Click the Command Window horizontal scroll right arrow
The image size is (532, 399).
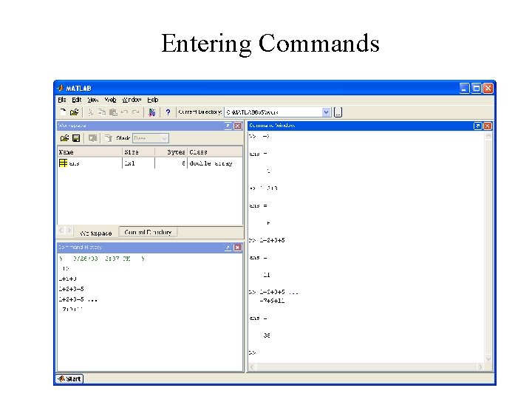(480, 366)
